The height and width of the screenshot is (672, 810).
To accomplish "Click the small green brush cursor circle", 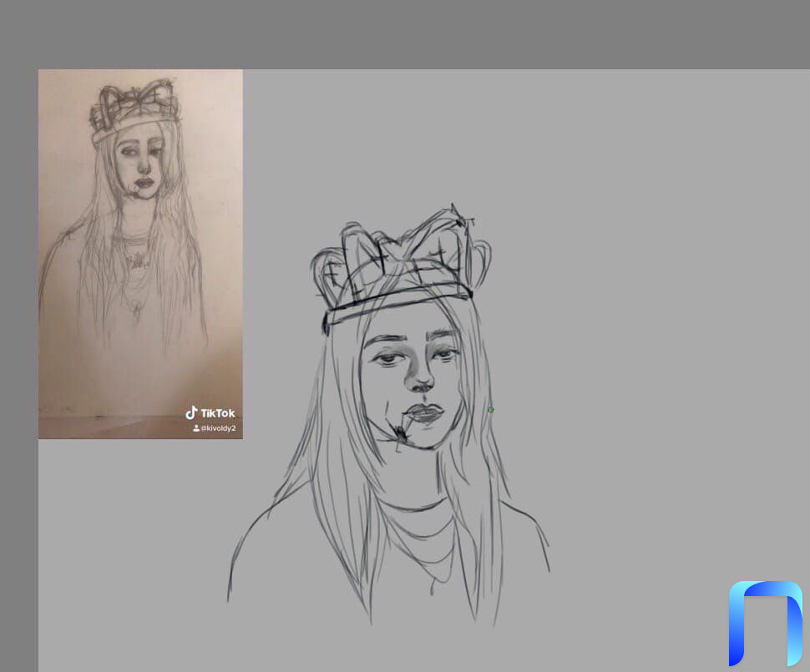I will (x=491, y=410).
